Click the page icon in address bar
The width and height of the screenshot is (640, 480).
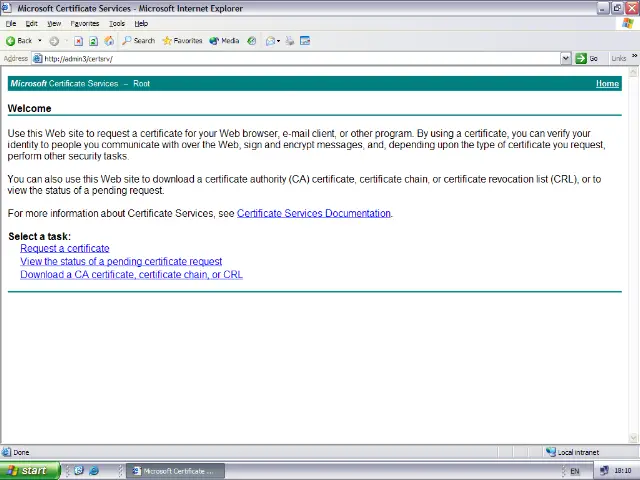38,59
